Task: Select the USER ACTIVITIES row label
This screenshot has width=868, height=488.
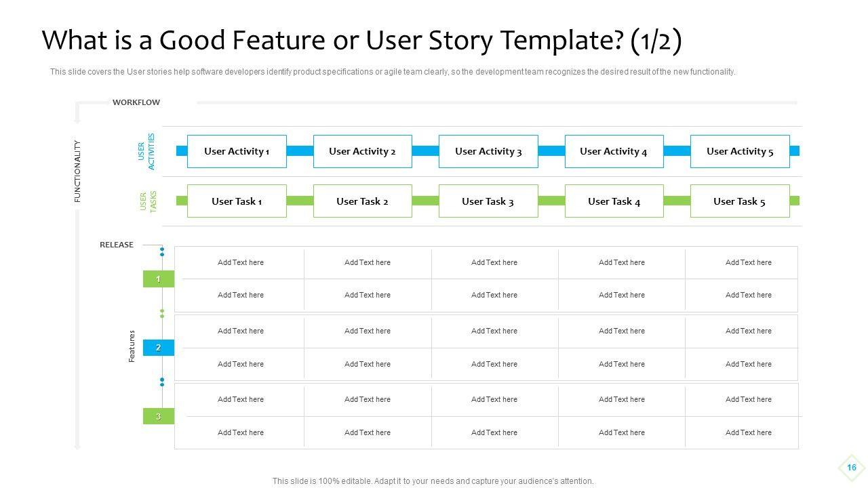Action: tap(146, 151)
